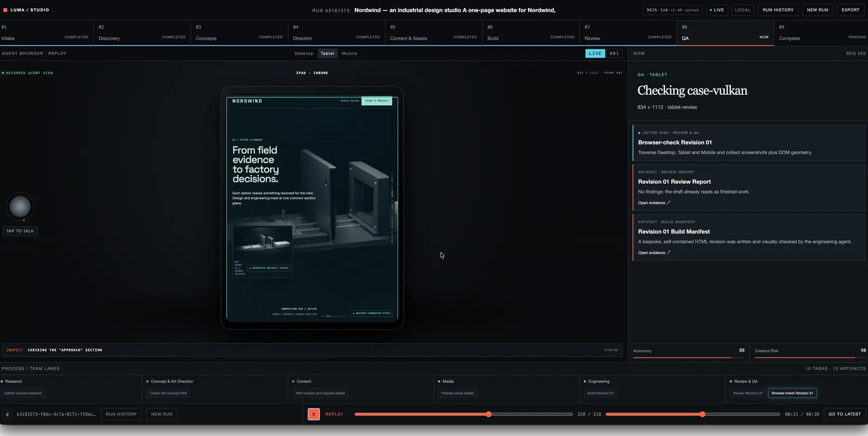Switch preview to Desktop
The height and width of the screenshot is (436, 868).
click(304, 54)
